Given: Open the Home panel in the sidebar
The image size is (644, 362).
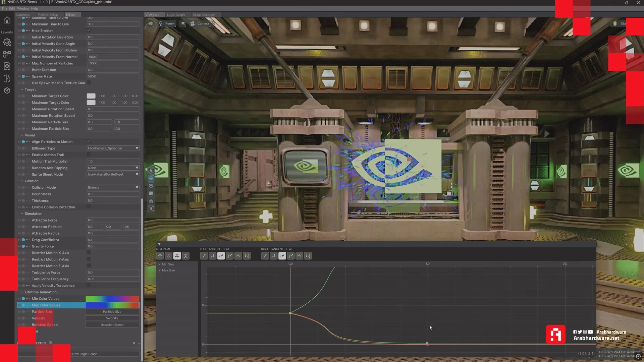Looking at the screenshot, I should tap(7, 20).
